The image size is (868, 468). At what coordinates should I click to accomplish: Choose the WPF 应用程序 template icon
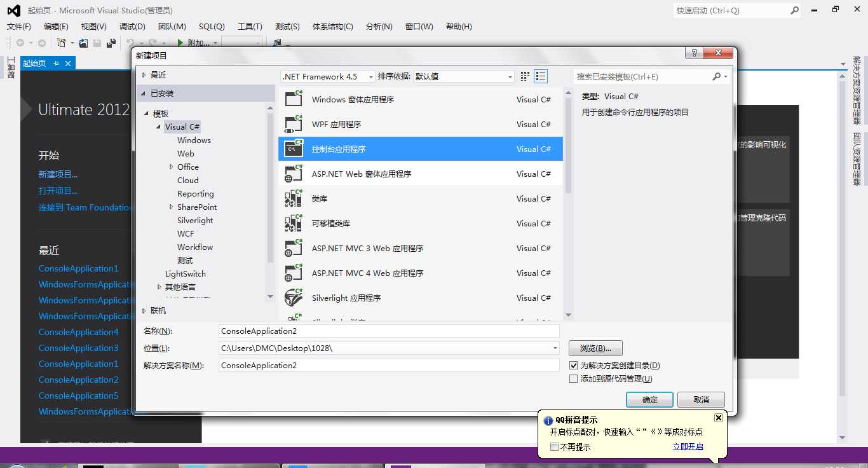click(294, 124)
